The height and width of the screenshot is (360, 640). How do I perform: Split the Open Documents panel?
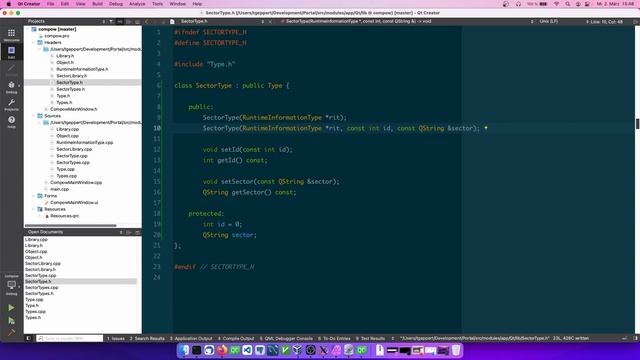click(129, 232)
